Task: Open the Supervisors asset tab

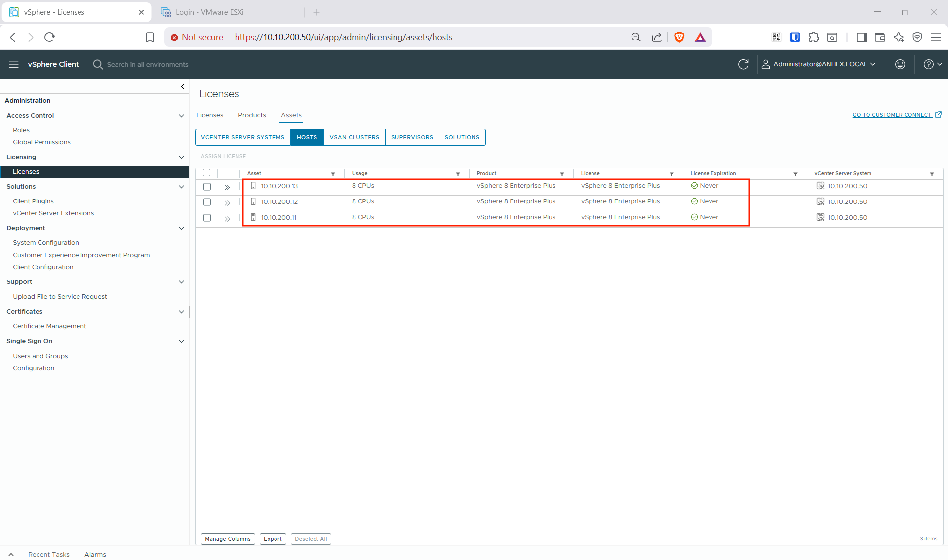Action: (x=412, y=137)
